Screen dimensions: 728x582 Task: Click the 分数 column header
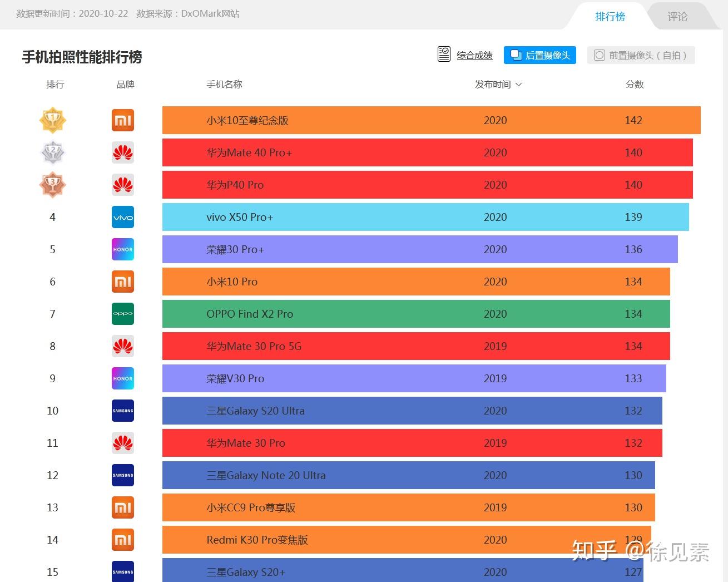635,85
